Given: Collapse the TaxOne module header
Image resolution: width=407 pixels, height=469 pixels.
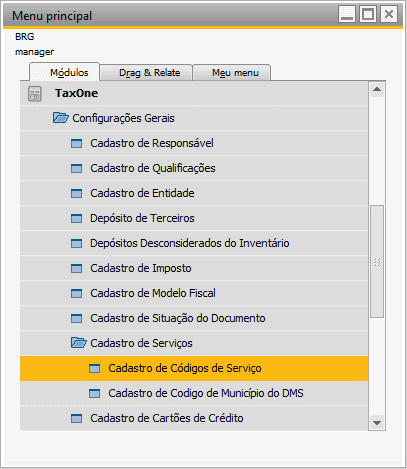Looking at the screenshot, I should [76, 93].
